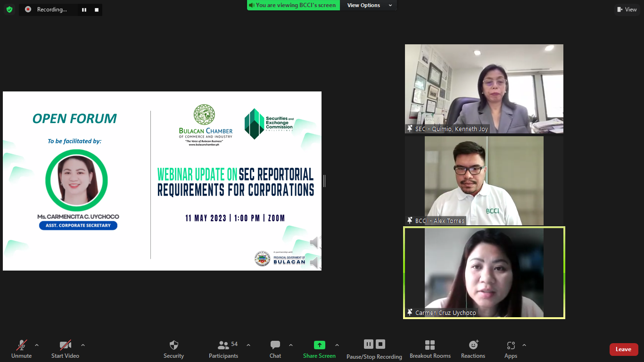The image size is (644, 362).
Task: Pause the recording from top indicator
Action: point(84,9)
